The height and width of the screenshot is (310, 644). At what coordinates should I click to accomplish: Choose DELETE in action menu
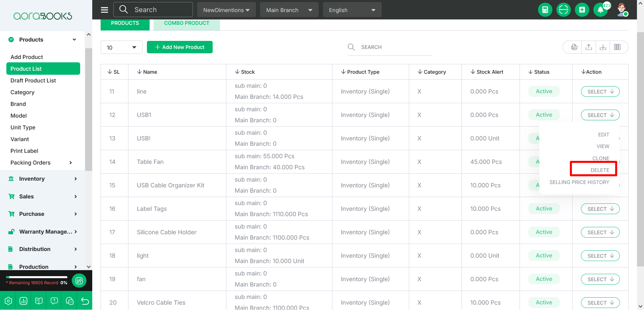pos(600,170)
